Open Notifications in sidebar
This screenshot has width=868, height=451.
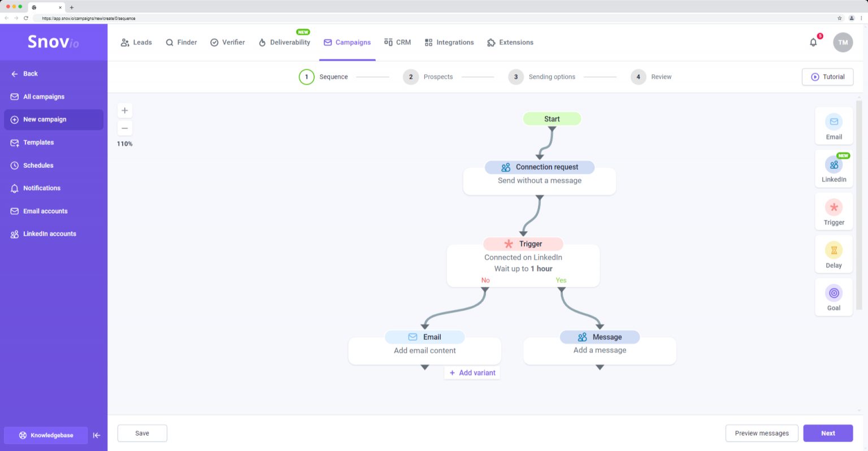click(54, 188)
